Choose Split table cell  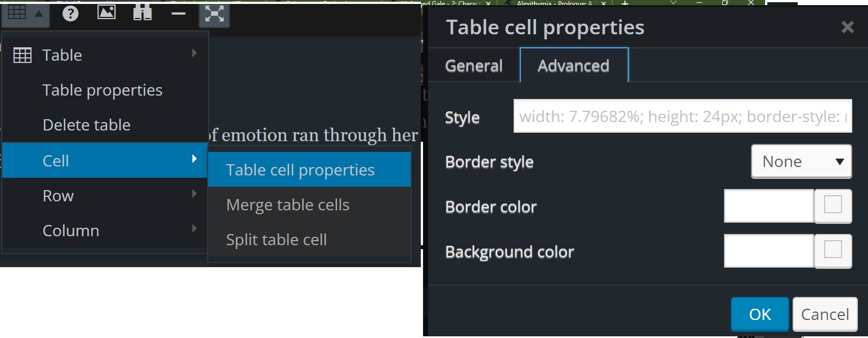tap(276, 239)
